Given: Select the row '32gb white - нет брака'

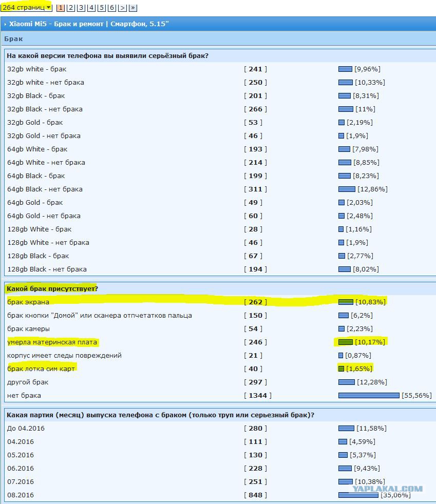Looking at the screenshot, I should pos(220,82).
